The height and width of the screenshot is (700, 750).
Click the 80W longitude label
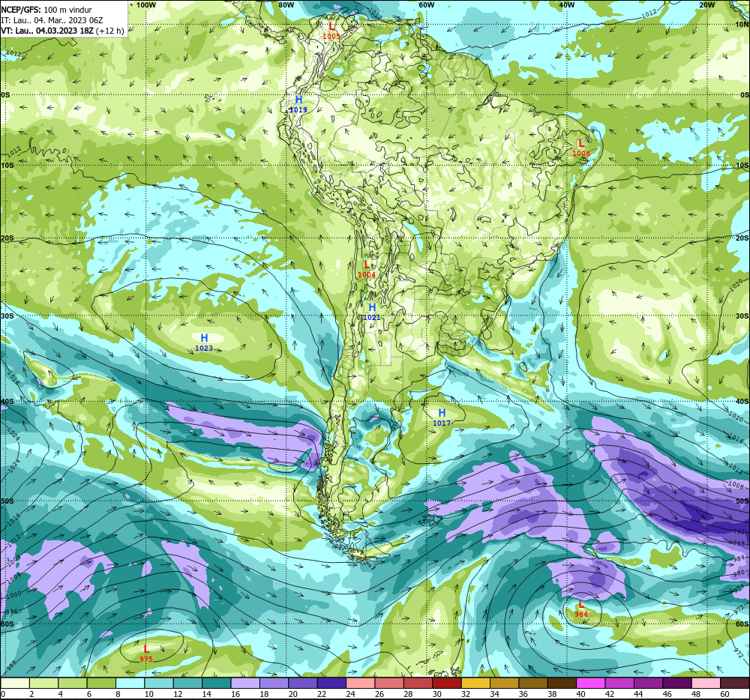pos(286,4)
